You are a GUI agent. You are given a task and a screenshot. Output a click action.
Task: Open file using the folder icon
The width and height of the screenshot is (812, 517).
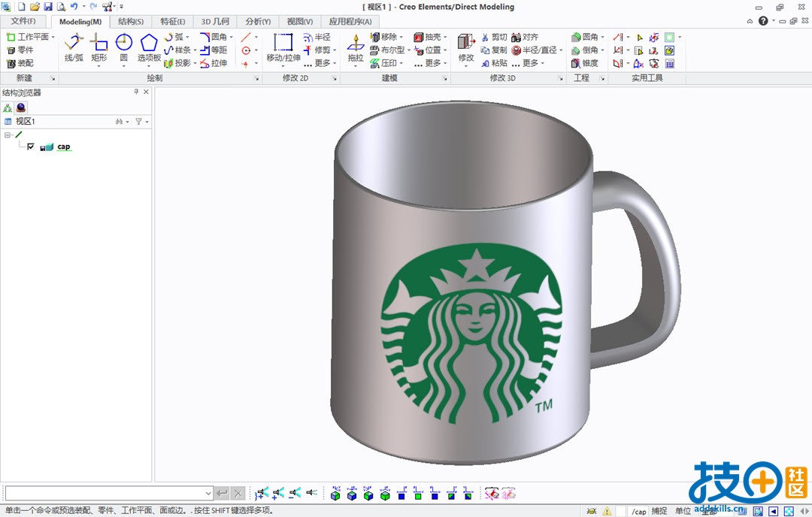(x=35, y=7)
